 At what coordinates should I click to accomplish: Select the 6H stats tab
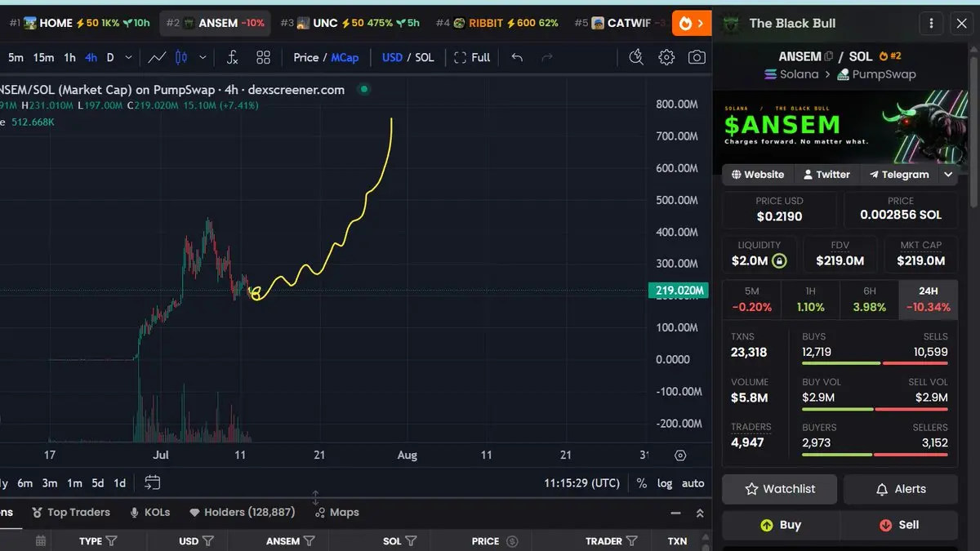click(x=870, y=300)
